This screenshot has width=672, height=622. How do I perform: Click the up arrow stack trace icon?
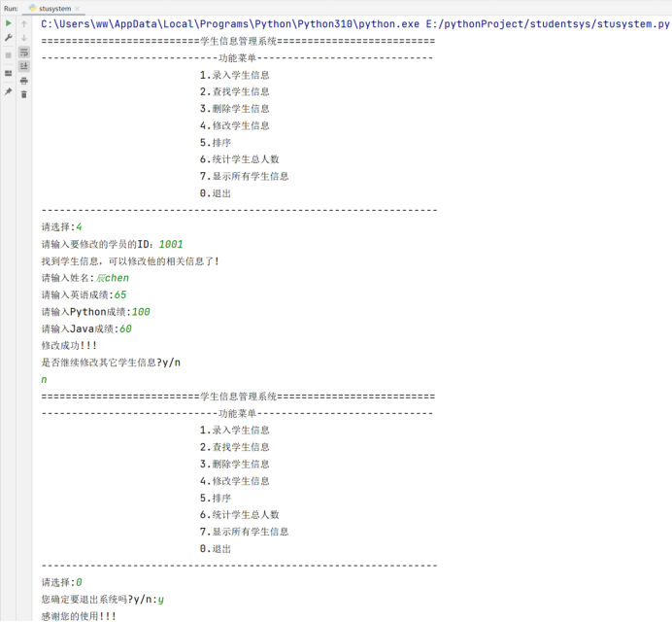[24, 24]
